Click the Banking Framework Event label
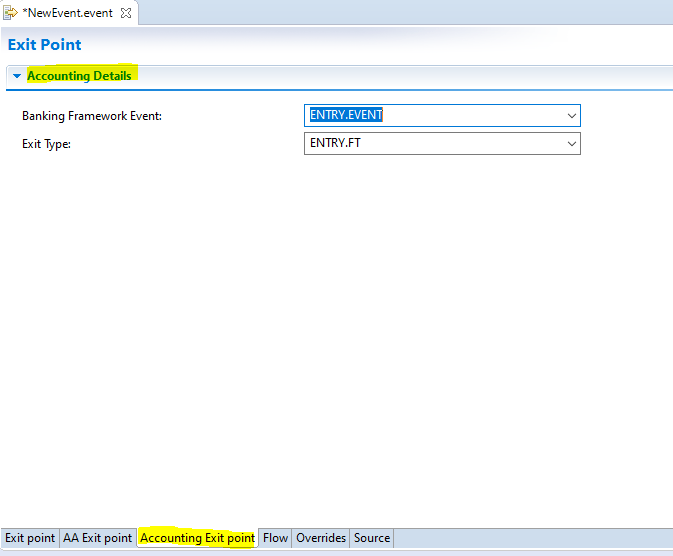This screenshot has width=673, height=556. 92,116
